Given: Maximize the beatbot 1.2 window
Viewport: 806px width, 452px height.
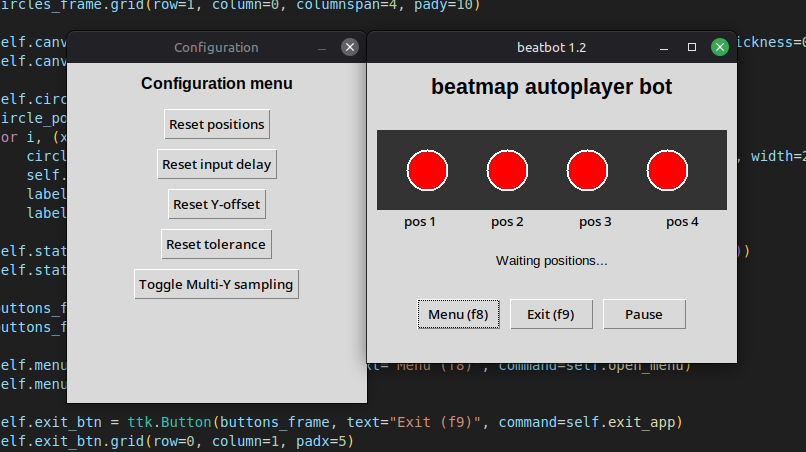Looking at the screenshot, I should point(692,47).
